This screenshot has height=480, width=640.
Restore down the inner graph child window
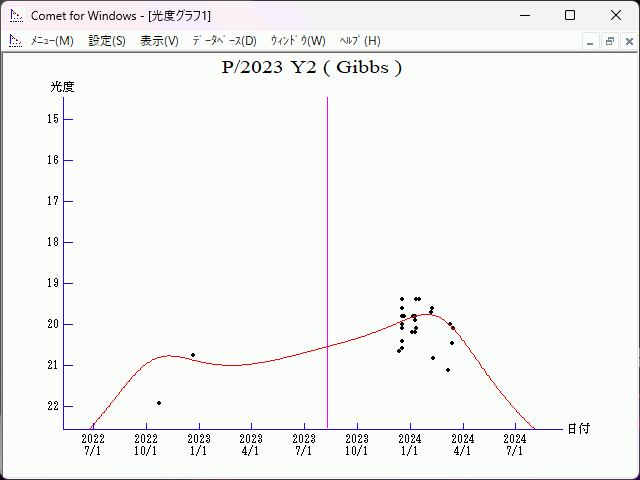click(x=609, y=41)
